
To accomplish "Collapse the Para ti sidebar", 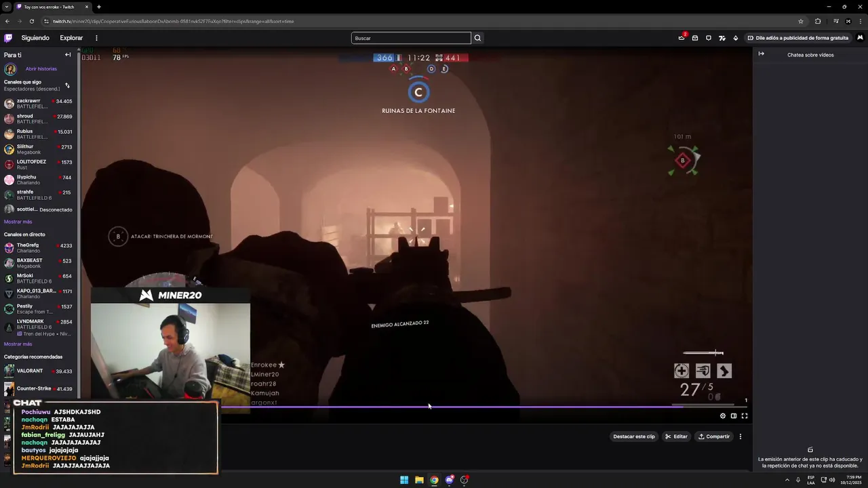I will point(68,55).
